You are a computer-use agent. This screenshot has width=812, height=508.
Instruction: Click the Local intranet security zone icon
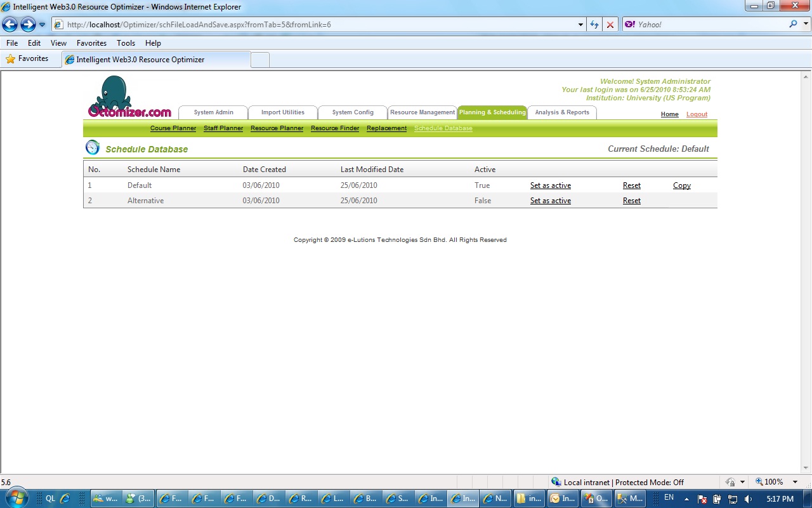pyautogui.click(x=556, y=482)
